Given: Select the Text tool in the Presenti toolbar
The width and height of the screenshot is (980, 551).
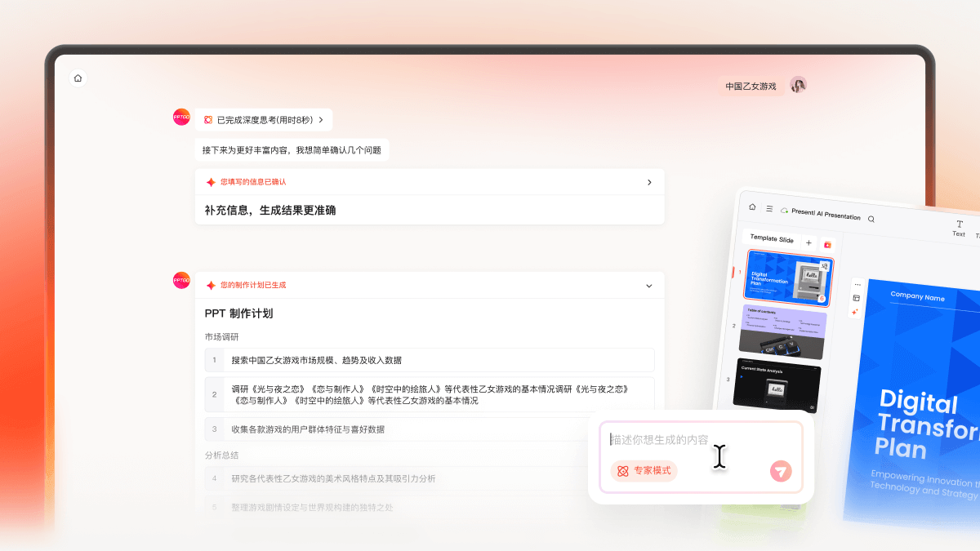Looking at the screenshot, I should (x=959, y=224).
